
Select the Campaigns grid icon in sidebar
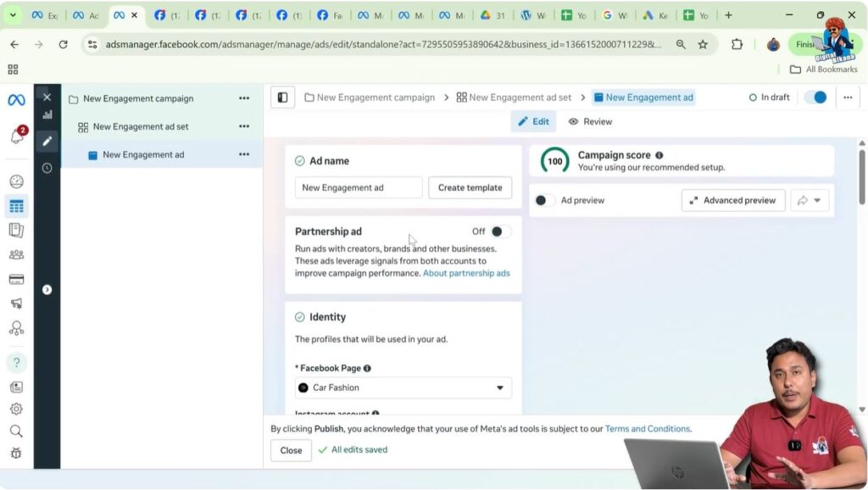coord(15,204)
